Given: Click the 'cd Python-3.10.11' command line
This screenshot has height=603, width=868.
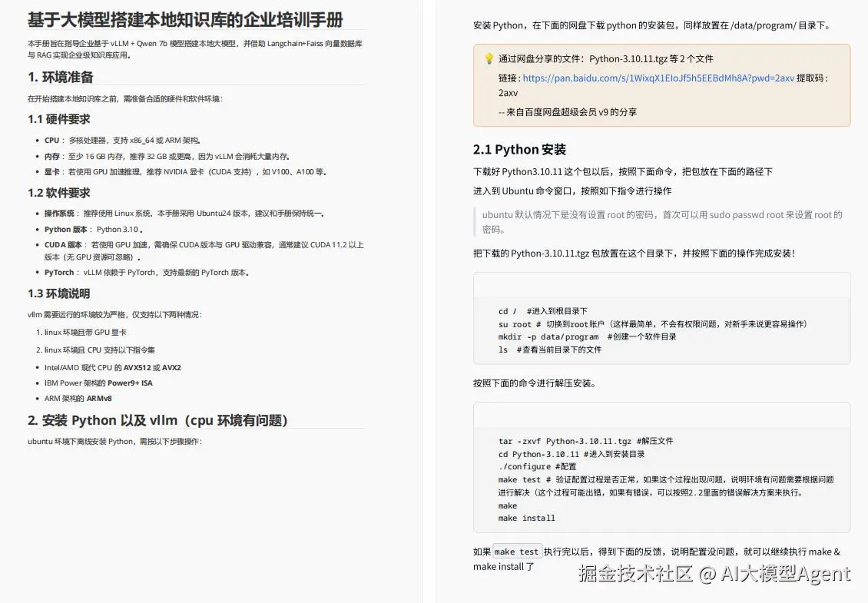Looking at the screenshot, I should tap(571, 454).
